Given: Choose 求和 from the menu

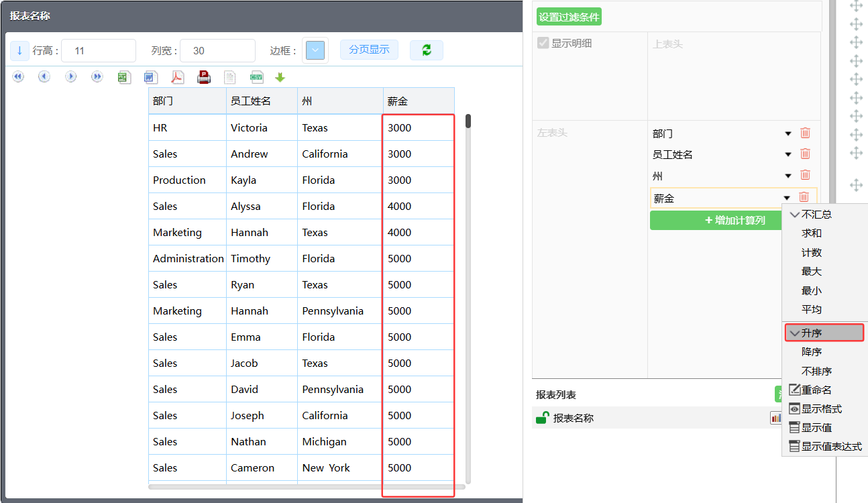Looking at the screenshot, I should pos(824,233).
